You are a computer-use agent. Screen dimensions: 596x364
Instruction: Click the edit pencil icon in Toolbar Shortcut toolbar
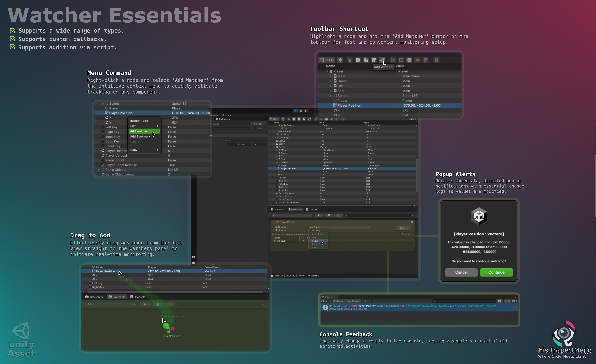(x=393, y=60)
